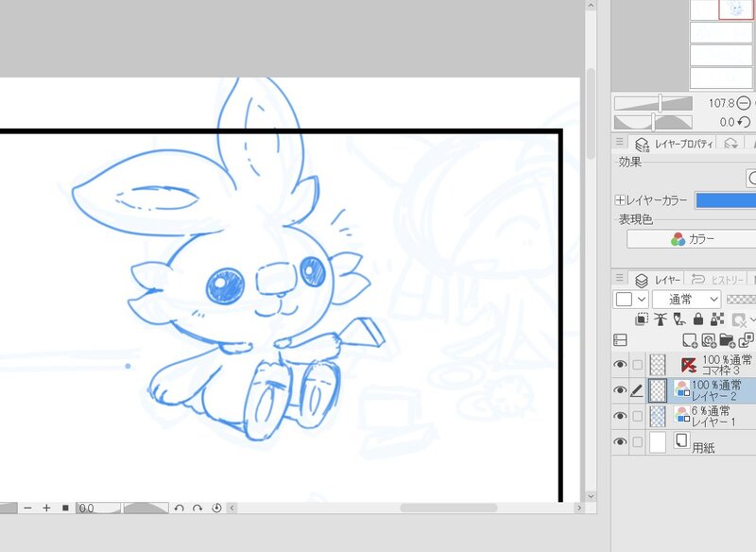This screenshot has width=756, height=552.
Task: Click horizontal scrollbar thumb under canvas
Action: point(448,508)
